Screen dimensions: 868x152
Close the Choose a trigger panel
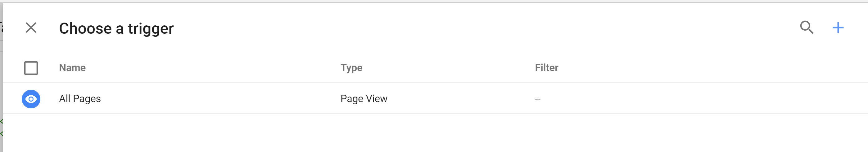[31, 28]
